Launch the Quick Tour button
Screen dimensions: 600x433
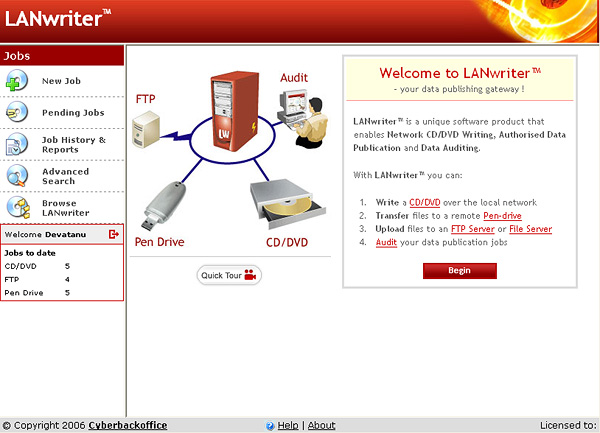point(229,275)
